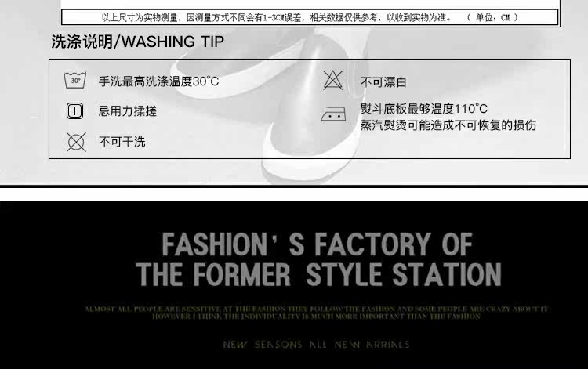Click the 忌用力揉搓 label
The height and width of the screenshot is (369, 588).
point(128,111)
